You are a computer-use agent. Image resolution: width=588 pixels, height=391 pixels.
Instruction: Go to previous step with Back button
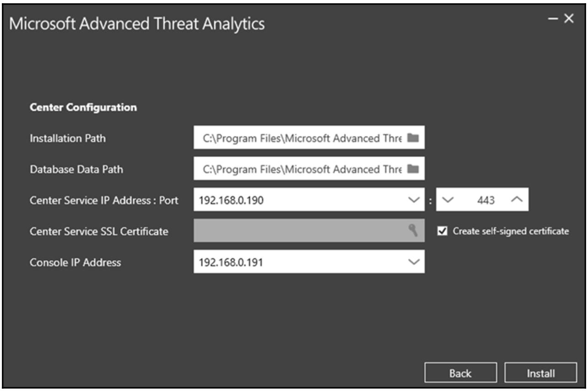tap(460, 373)
